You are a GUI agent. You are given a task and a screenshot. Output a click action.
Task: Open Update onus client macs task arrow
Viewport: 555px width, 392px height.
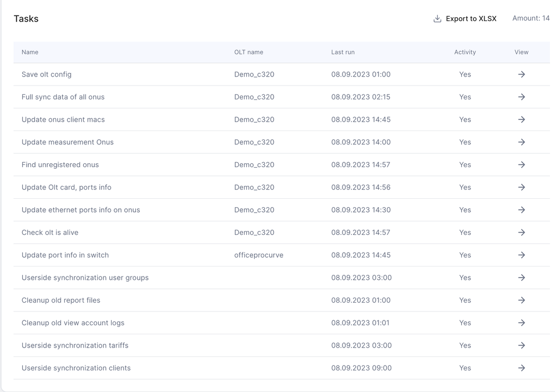pos(521,119)
